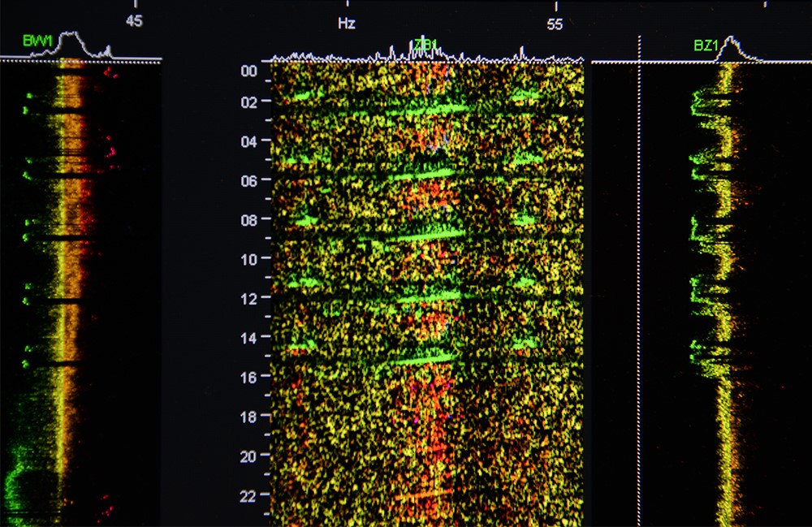
Task: Select the 04 time scale mark
Action: pos(249,142)
